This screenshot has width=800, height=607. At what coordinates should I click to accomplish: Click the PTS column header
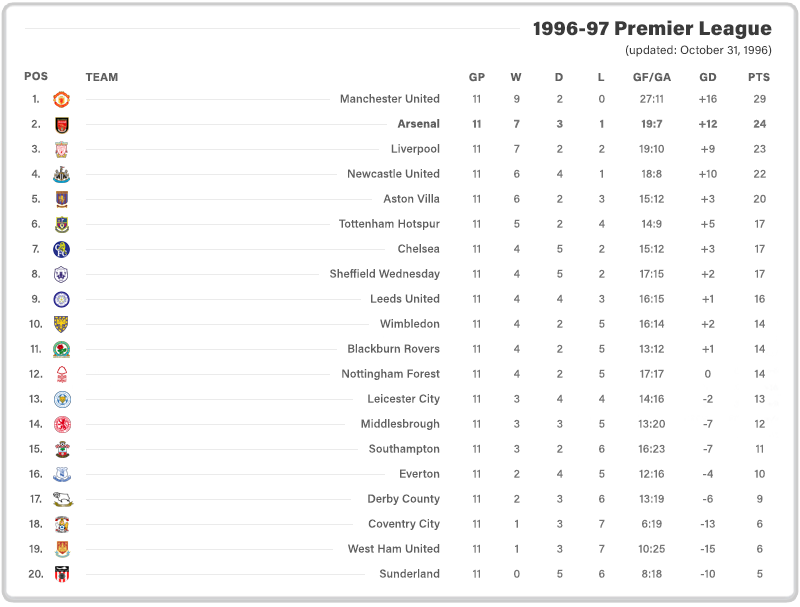[x=759, y=77]
